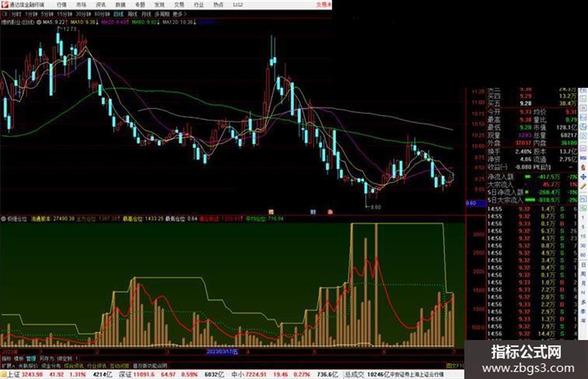Select the 30 minute shortcut in right sidebar
The width and height of the screenshot is (588, 379).
tap(583, 246)
